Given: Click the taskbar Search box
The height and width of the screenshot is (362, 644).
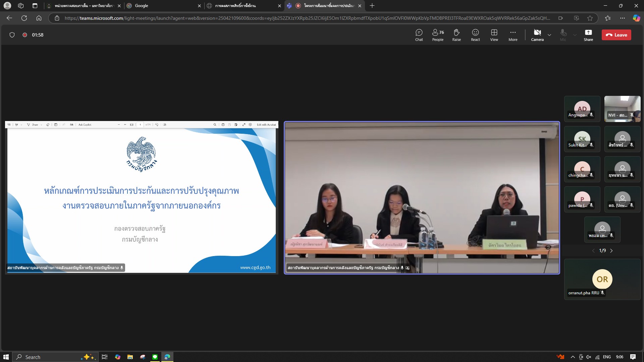Looking at the screenshot, I should pyautogui.click(x=56, y=357).
